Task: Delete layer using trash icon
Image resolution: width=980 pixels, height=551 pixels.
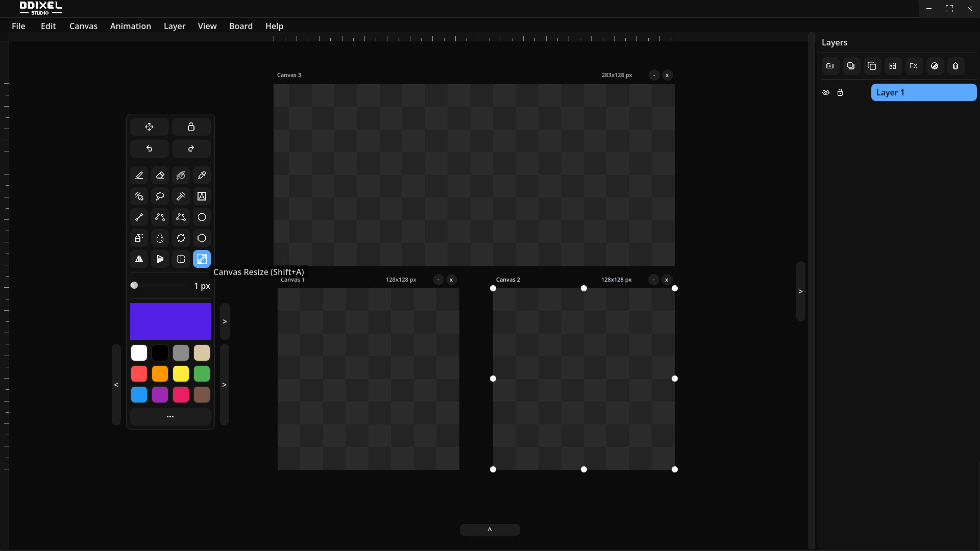Action: click(955, 66)
